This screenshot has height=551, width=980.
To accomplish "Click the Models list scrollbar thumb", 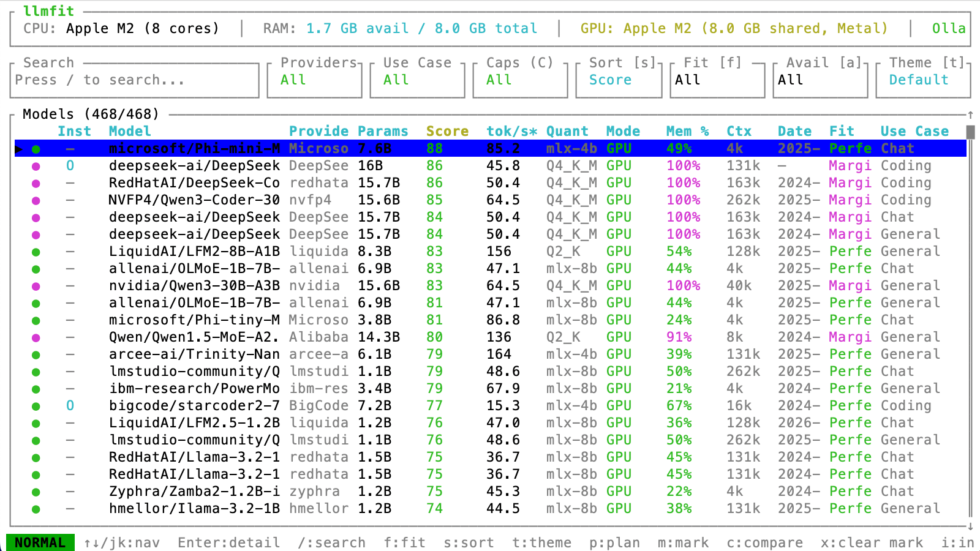I will click(x=970, y=132).
